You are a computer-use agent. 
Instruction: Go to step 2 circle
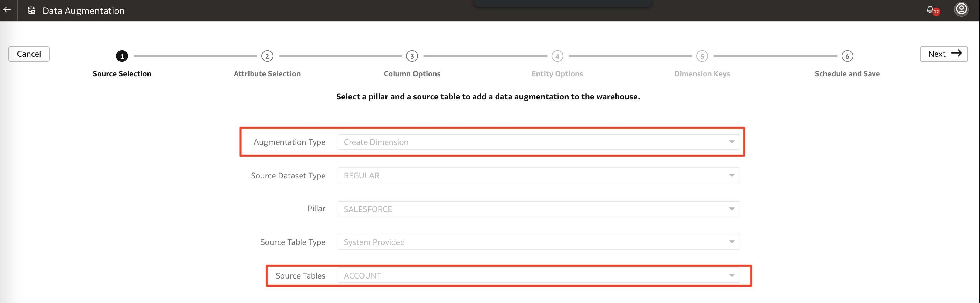coord(267,56)
